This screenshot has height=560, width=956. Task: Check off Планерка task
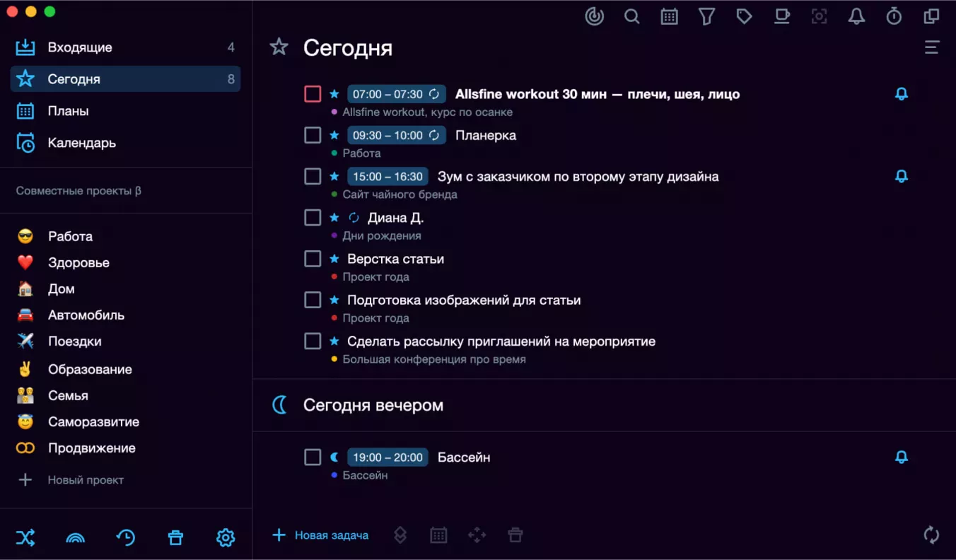(x=313, y=135)
